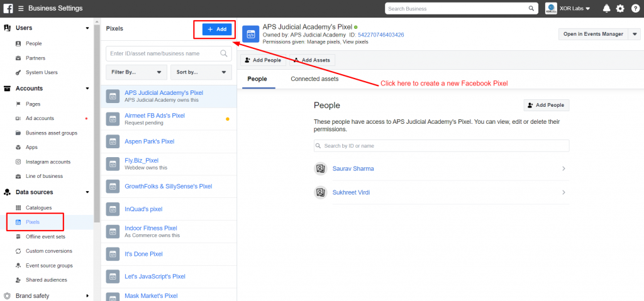Click the People icon in Users section
Screen dimensions: 644x301
tap(18, 43)
